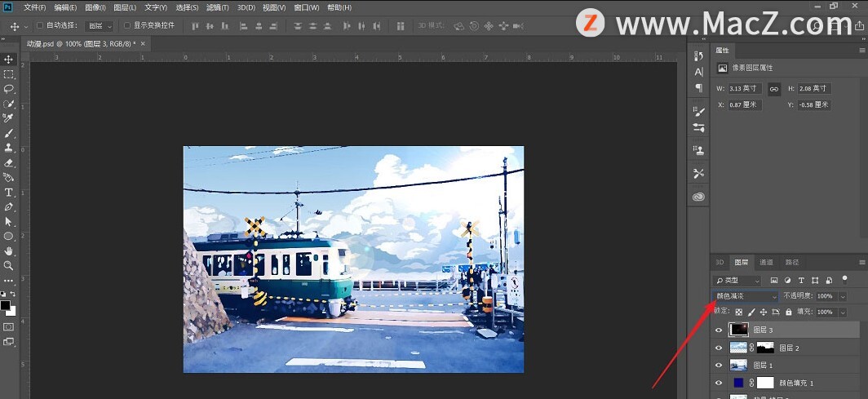The image size is (868, 399).
Task: Tick the 显示变换控件 checkbox
Action: point(126,26)
